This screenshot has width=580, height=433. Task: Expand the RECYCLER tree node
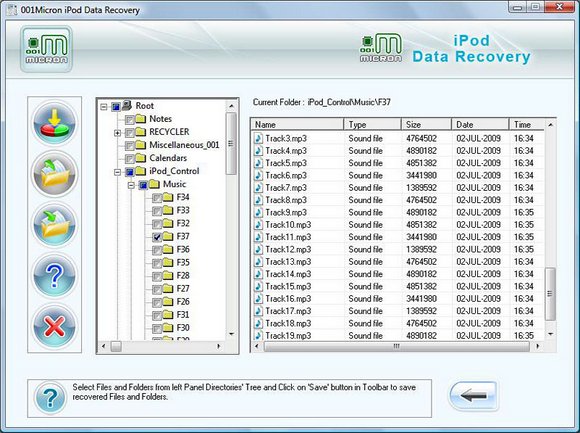[x=117, y=133]
